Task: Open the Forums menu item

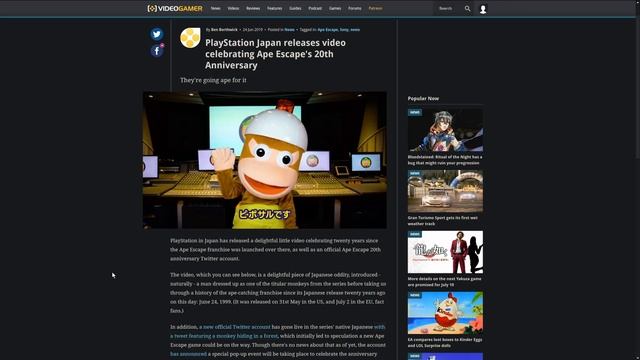Action: coord(354,8)
